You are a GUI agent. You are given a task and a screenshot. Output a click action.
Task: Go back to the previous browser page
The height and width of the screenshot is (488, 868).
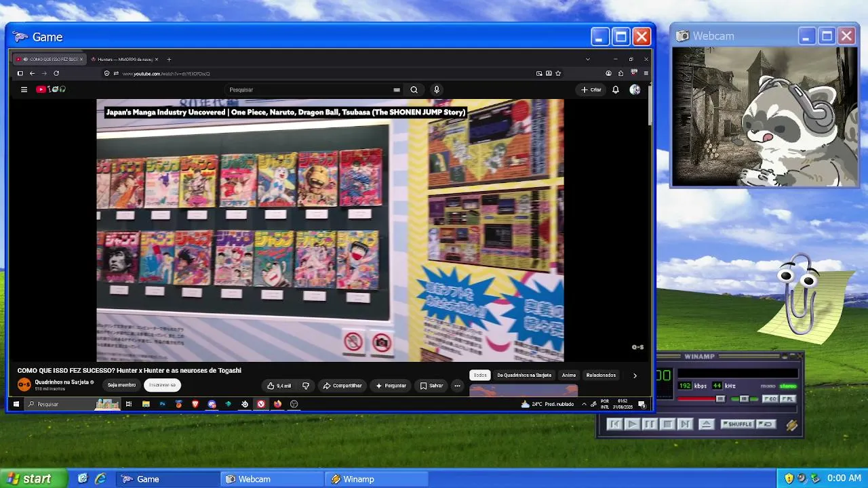(x=32, y=73)
